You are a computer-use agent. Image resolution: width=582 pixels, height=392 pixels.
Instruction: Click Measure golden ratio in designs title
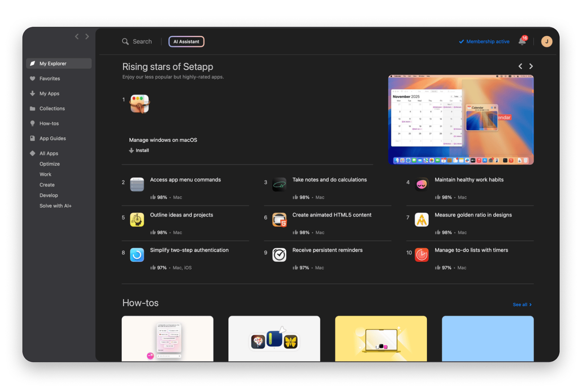[x=473, y=215]
